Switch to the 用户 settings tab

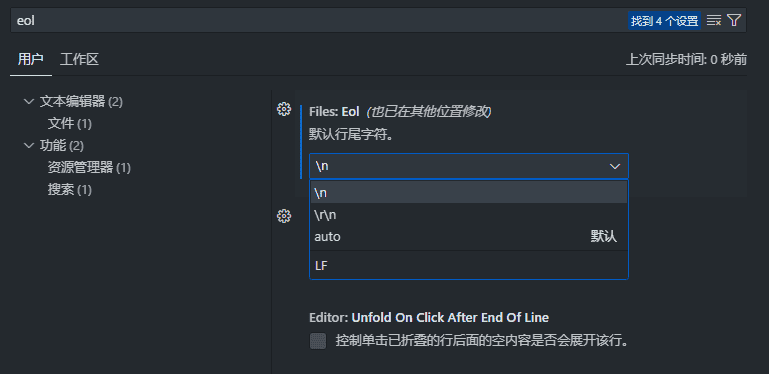[x=31, y=60]
